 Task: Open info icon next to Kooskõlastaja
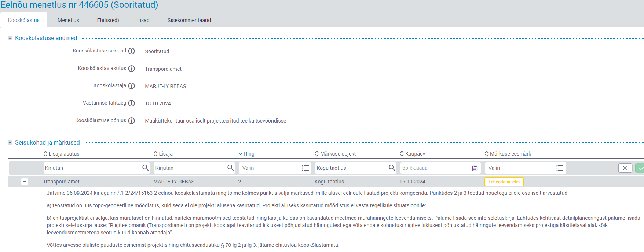click(x=131, y=86)
